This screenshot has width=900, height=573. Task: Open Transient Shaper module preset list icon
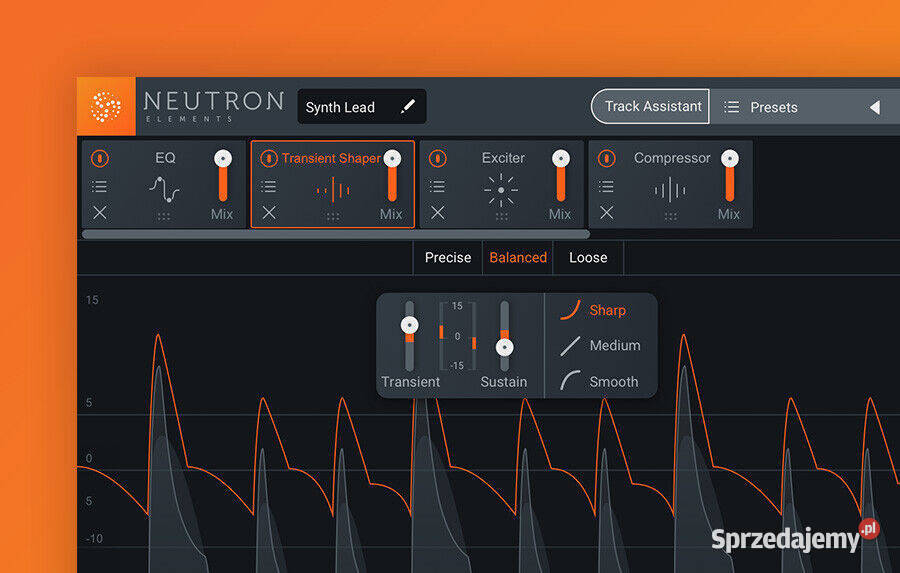[x=269, y=186]
